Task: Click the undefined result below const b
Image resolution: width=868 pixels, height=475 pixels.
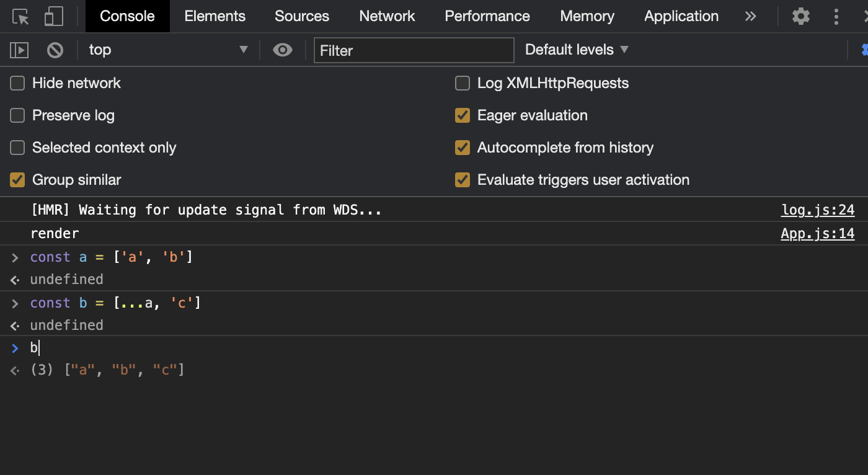Action: click(67, 326)
